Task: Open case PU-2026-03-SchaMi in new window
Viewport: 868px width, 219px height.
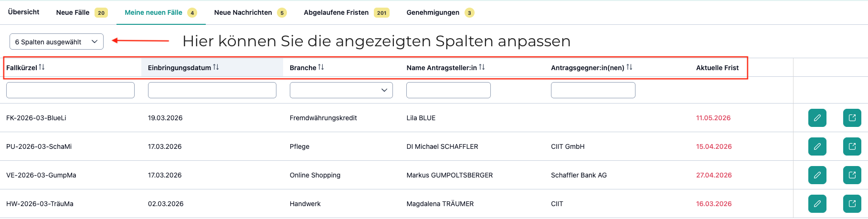Action: [x=852, y=146]
